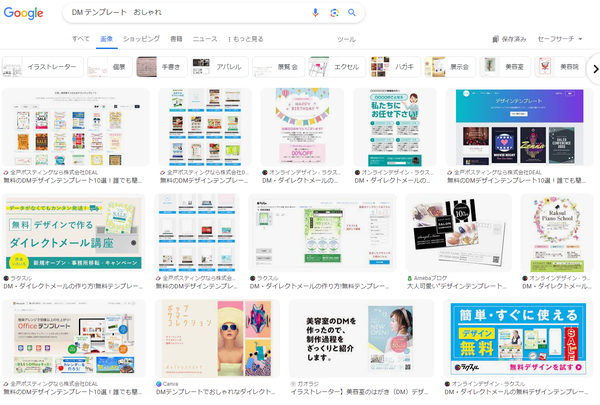Open 美容室のDMを作ったので thumbnail
The height and width of the screenshot is (405, 600).
pyautogui.click(x=362, y=338)
